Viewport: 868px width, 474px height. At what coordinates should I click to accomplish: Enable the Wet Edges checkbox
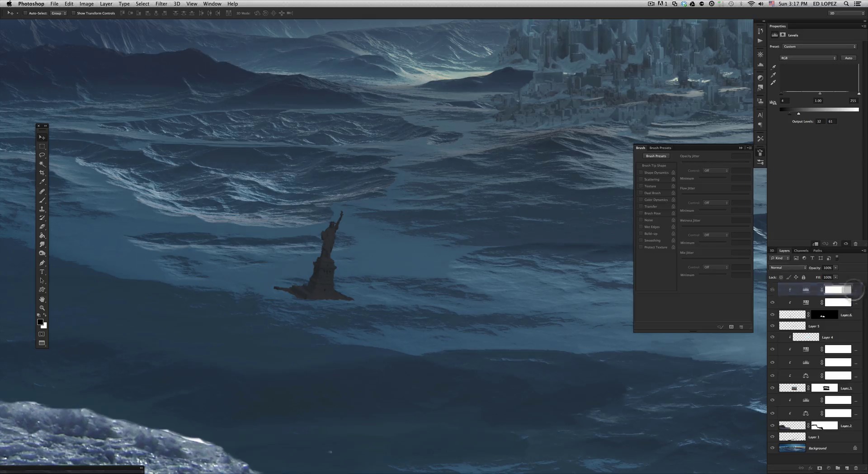coord(641,227)
